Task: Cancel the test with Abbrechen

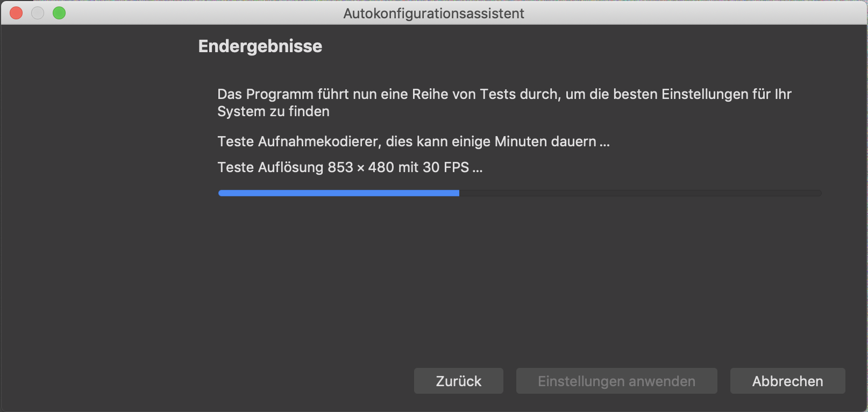Action: tap(787, 381)
